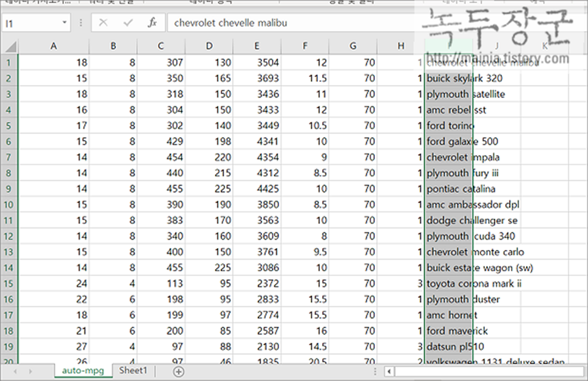Viewport: 588px width, 381px height.
Task: Click cell with ford galaxie 500
Action: click(x=448, y=141)
